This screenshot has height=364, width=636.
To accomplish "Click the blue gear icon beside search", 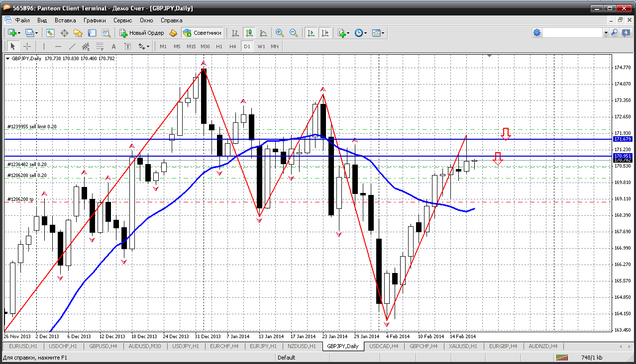I will [x=536, y=32].
